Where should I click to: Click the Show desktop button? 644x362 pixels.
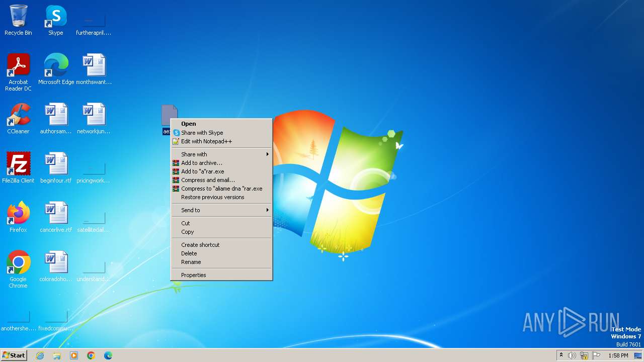(x=638, y=355)
